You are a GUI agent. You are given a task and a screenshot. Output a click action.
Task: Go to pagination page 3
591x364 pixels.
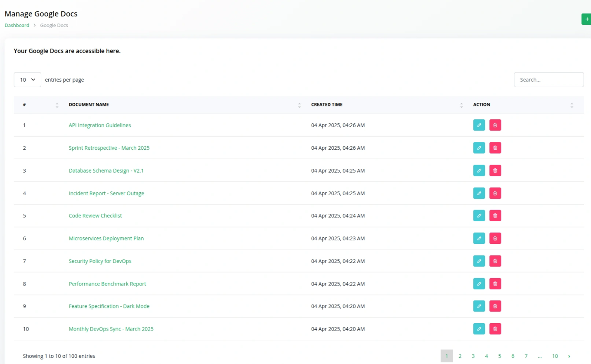point(473,356)
